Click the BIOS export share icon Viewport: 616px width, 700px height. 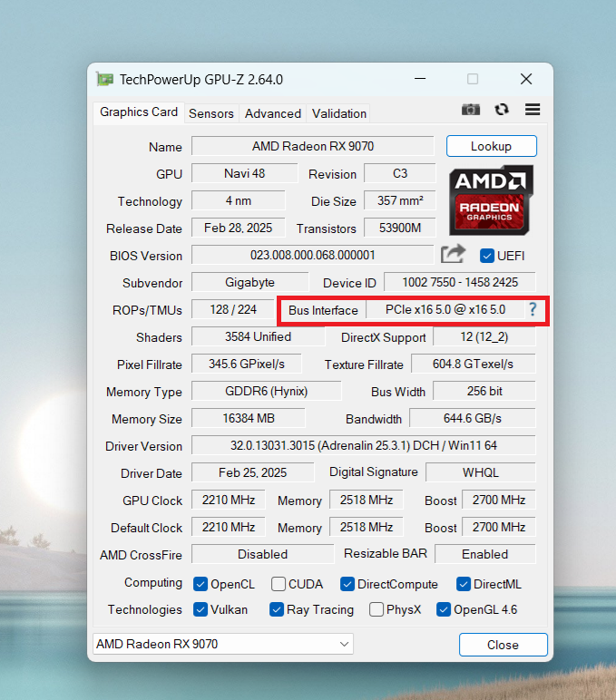pyautogui.click(x=453, y=255)
